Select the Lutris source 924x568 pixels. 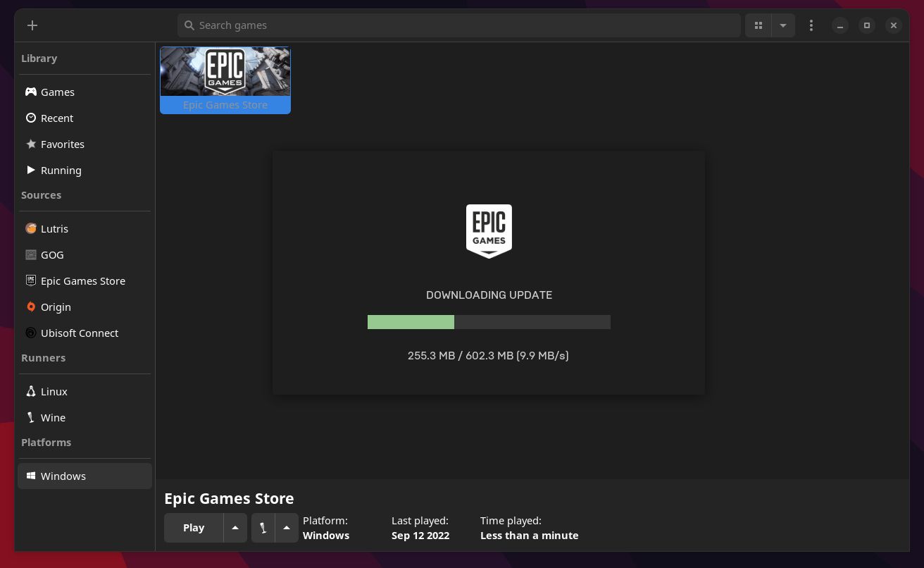click(54, 228)
